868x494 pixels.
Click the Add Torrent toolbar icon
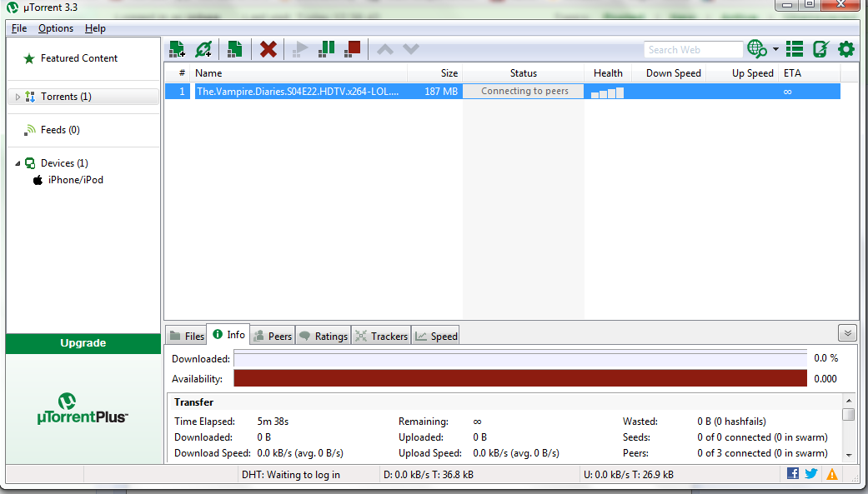pyautogui.click(x=177, y=49)
